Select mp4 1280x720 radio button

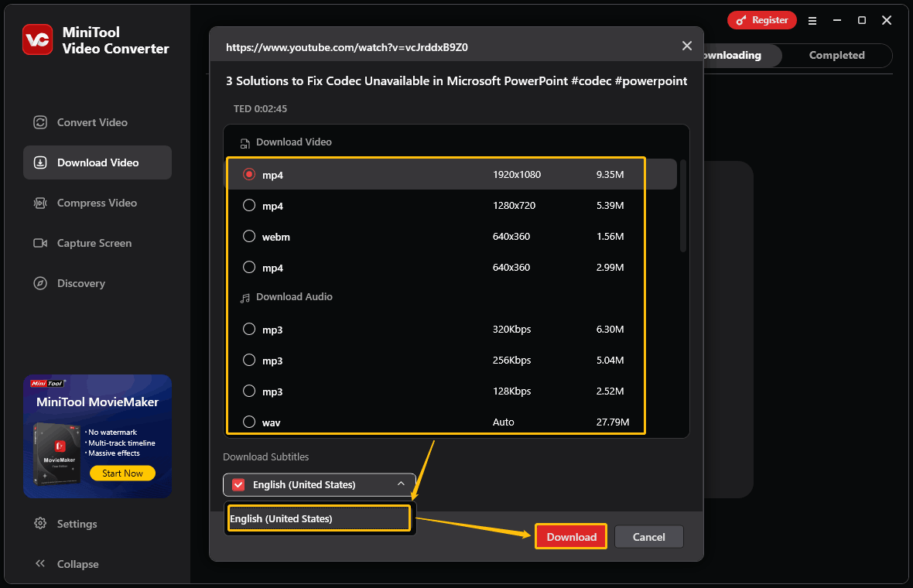[x=249, y=205]
